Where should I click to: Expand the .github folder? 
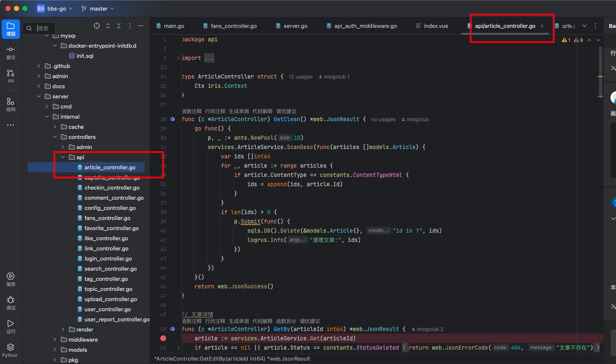point(39,66)
